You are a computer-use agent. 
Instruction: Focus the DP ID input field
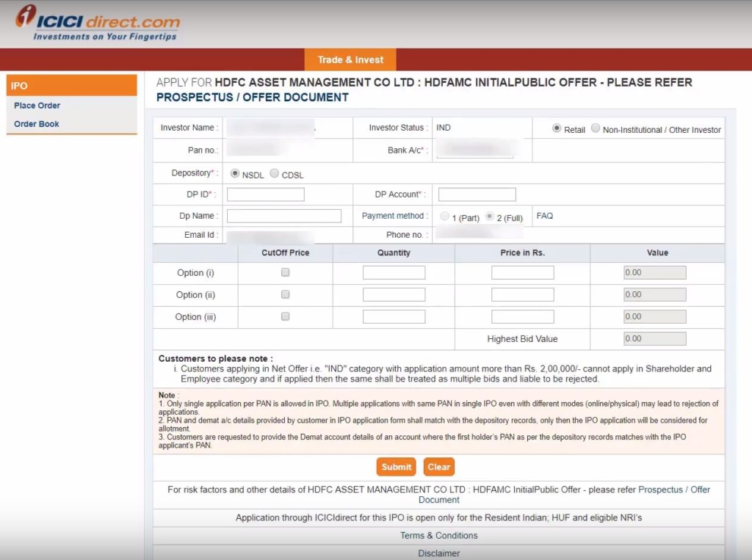pos(266,194)
